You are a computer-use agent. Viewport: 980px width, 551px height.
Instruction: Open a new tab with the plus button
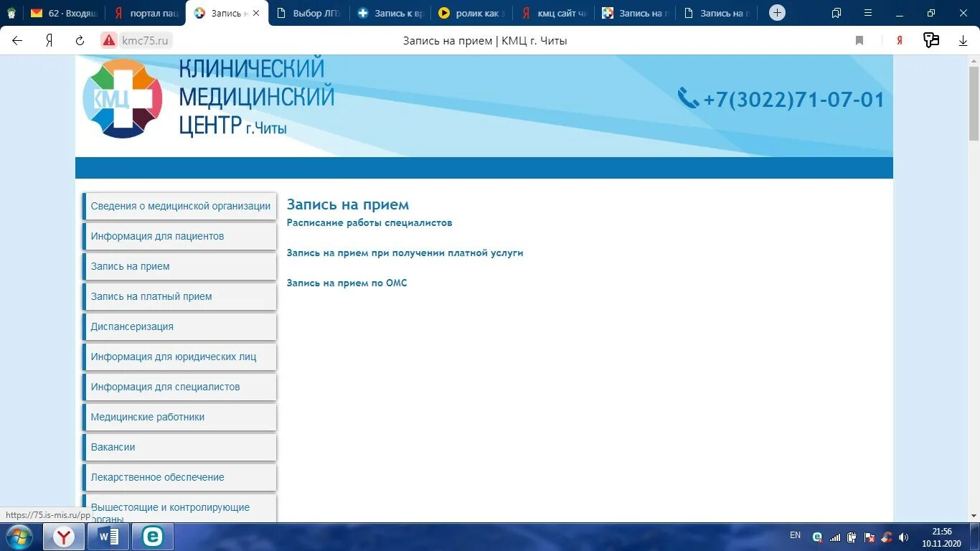(x=776, y=12)
